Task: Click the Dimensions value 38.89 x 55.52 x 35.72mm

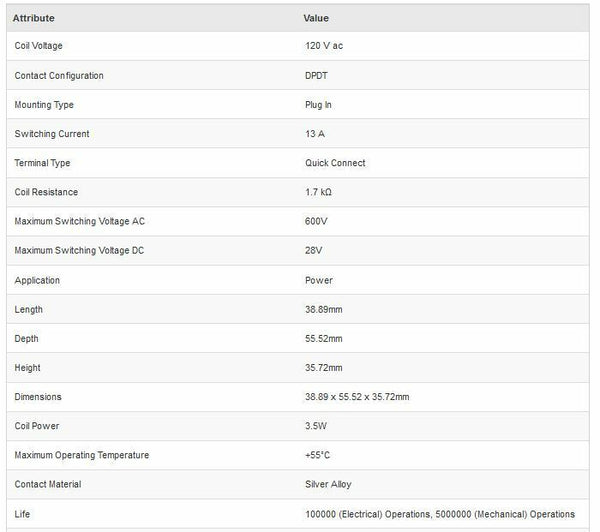Action: (x=357, y=397)
